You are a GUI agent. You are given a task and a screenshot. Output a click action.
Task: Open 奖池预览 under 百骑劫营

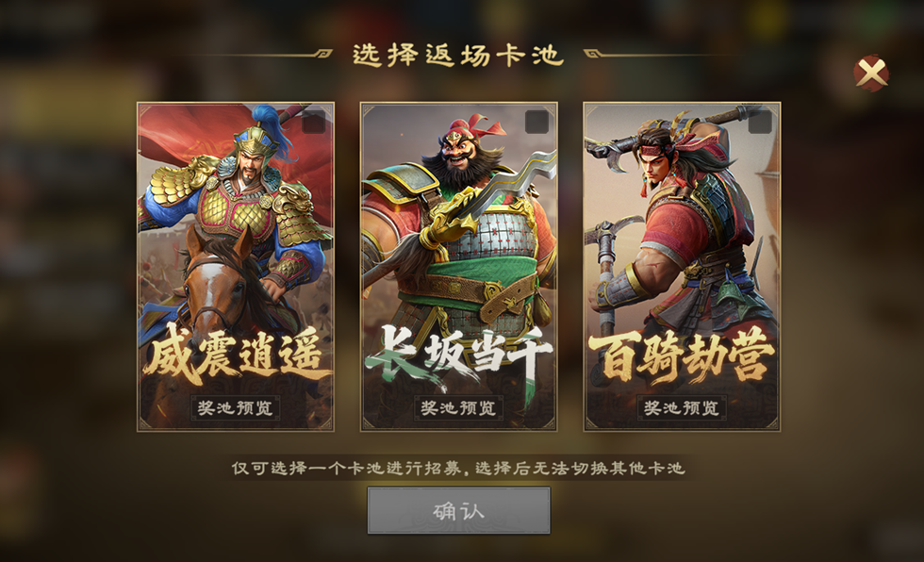point(682,407)
